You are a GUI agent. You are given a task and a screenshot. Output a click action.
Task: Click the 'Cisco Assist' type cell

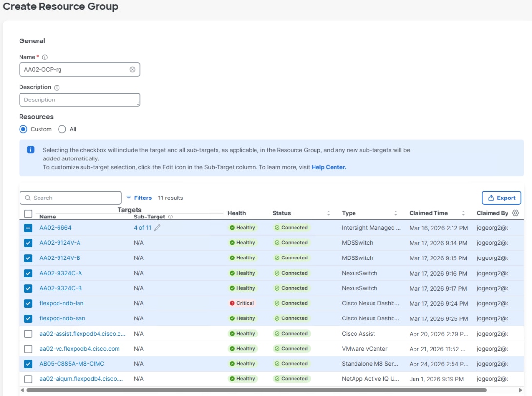point(358,334)
